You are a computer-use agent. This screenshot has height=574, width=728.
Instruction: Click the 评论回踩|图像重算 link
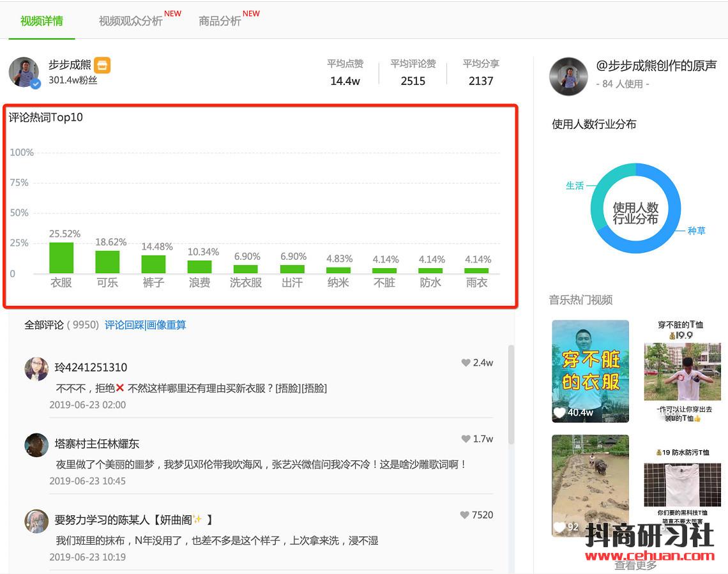(146, 325)
